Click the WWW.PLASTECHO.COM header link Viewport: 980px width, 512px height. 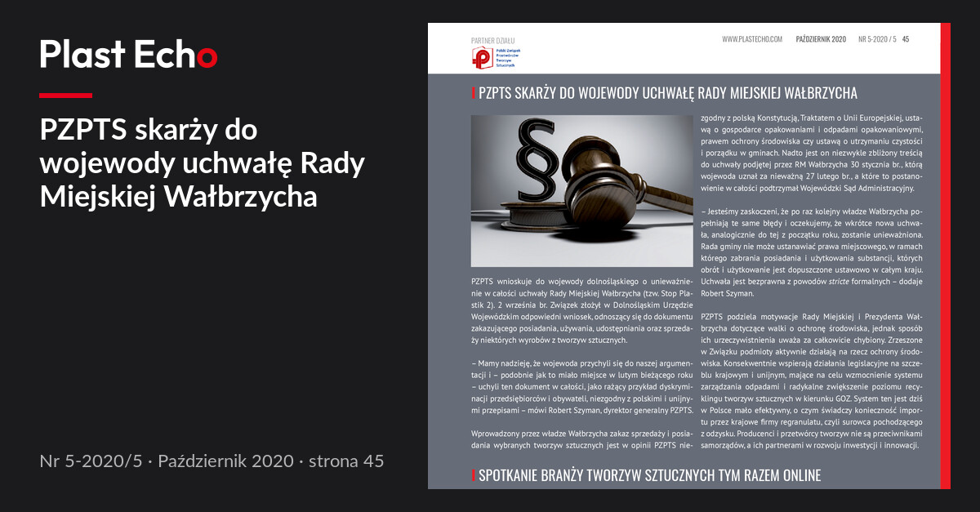(752, 39)
